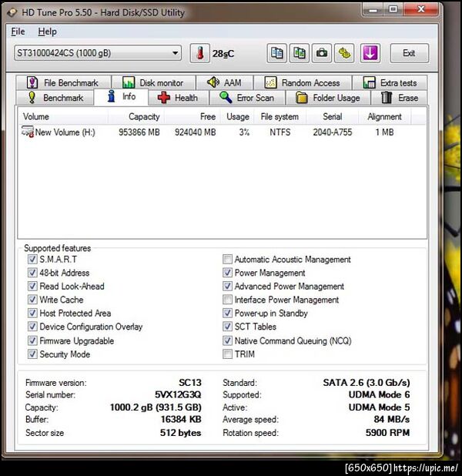
Task: Click the Benchmark lightbulb icon
Action: tap(32, 98)
